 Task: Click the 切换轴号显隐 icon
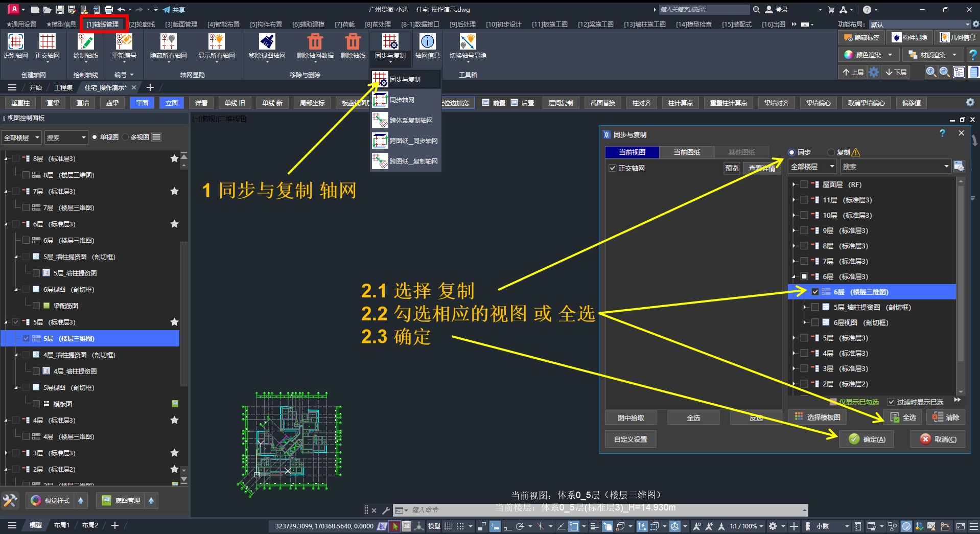coord(468,41)
